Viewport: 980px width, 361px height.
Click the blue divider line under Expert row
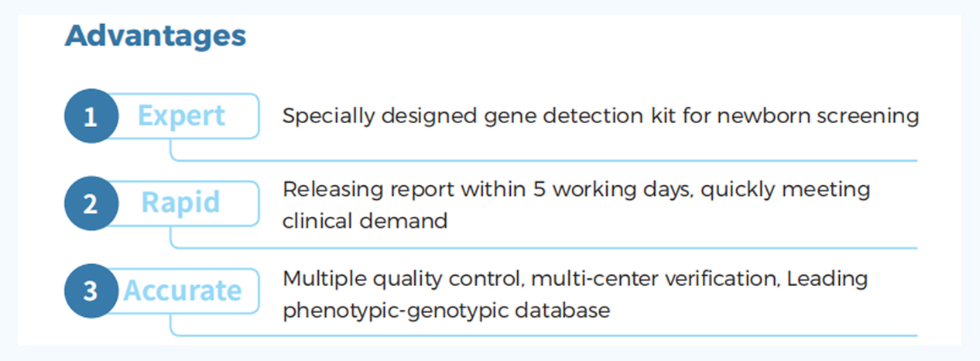pyautogui.click(x=542, y=160)
